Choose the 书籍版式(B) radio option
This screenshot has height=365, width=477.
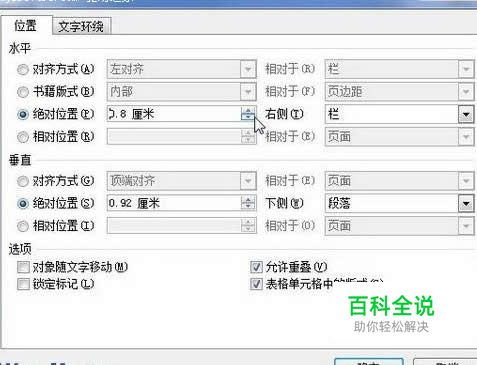tap(23, 92)
